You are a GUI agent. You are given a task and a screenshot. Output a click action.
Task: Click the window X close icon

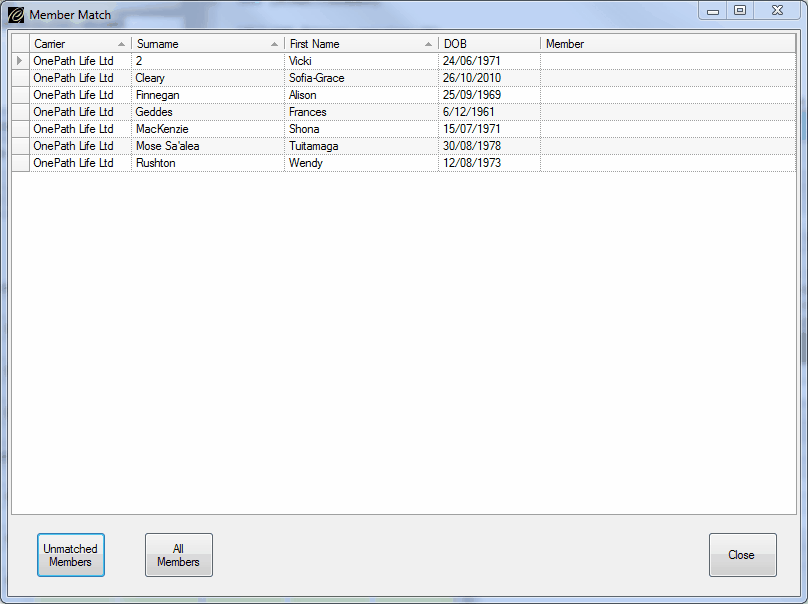[777, 11]
